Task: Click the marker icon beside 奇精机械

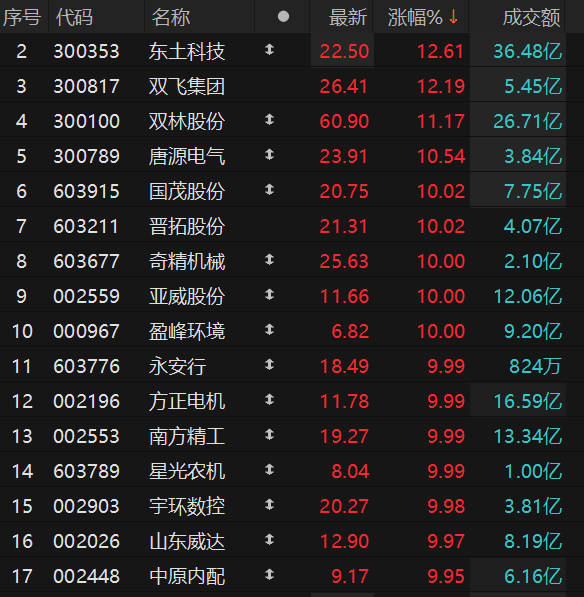Action: (270, 260)
